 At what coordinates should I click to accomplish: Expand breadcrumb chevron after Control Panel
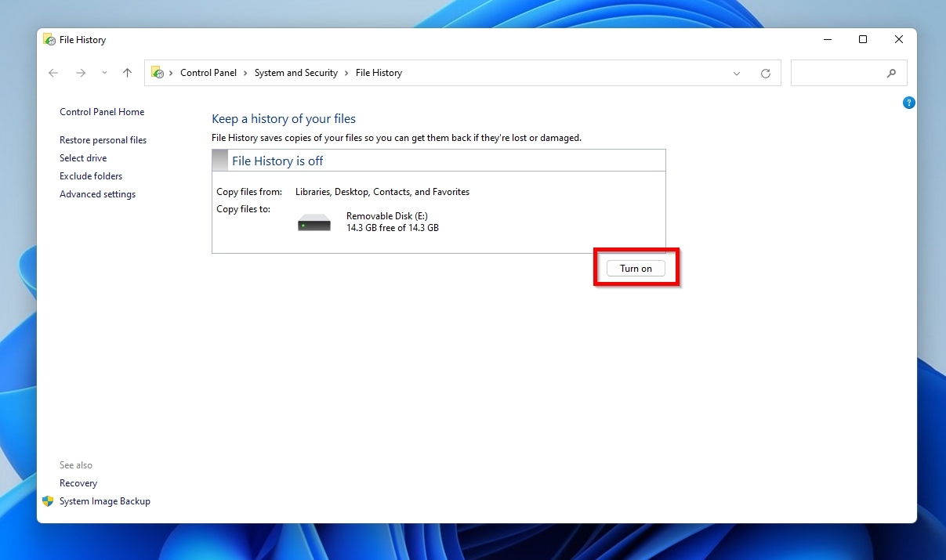tap(245, 73)
